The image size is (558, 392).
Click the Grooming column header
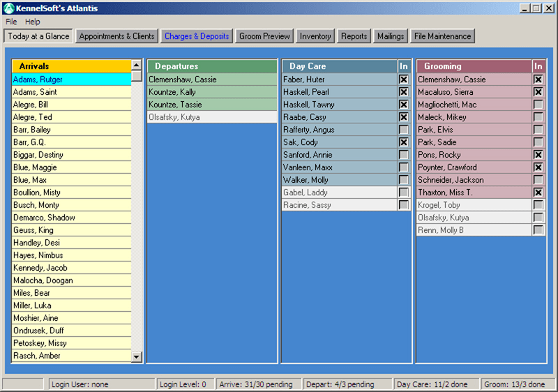(474, 66)
